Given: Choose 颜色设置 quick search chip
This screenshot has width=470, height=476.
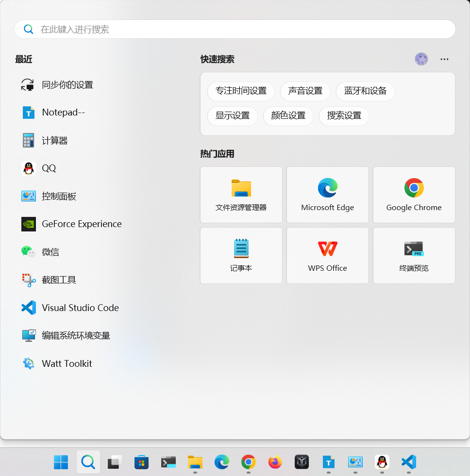Looking at the screenshot, I should [288, 116].
